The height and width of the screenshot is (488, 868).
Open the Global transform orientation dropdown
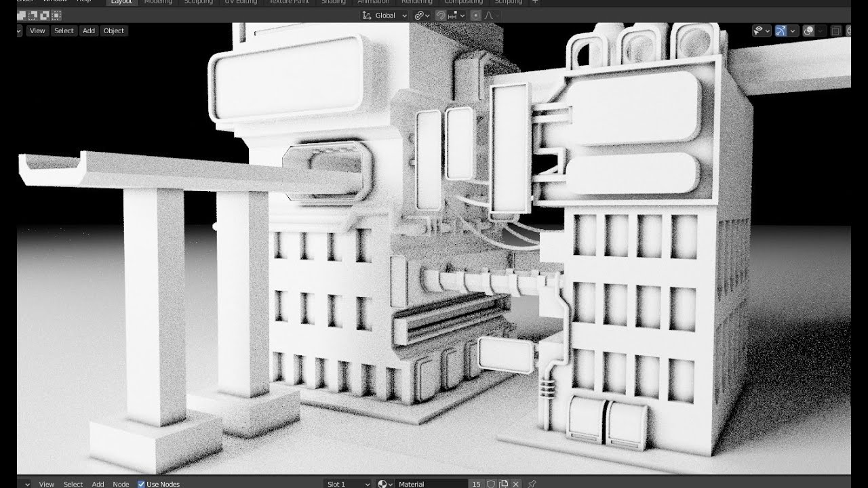pos(384,16)
